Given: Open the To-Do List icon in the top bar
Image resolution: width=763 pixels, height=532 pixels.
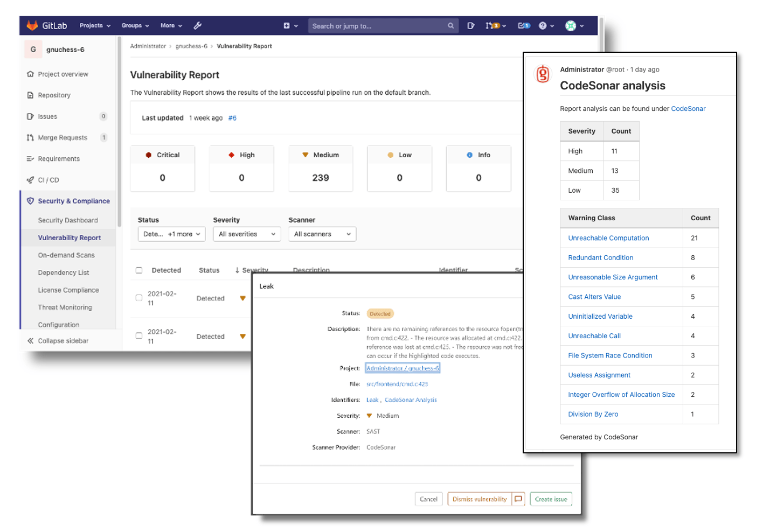Looking at the screenshot, I should tap(471, 25).
